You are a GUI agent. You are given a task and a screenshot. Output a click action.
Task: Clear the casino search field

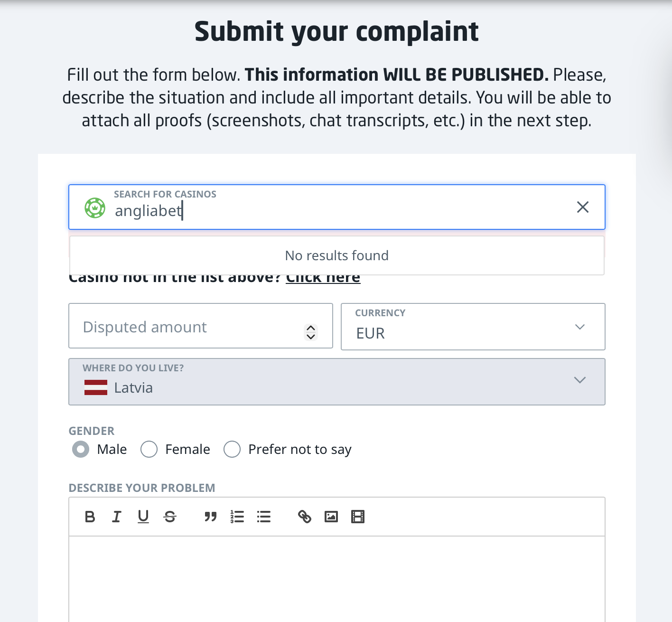583,207
